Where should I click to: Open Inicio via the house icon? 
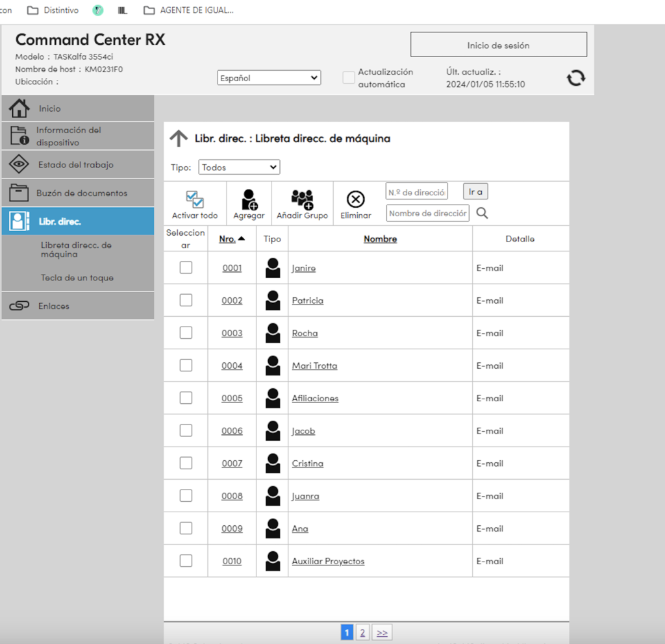tap(19, 108)
